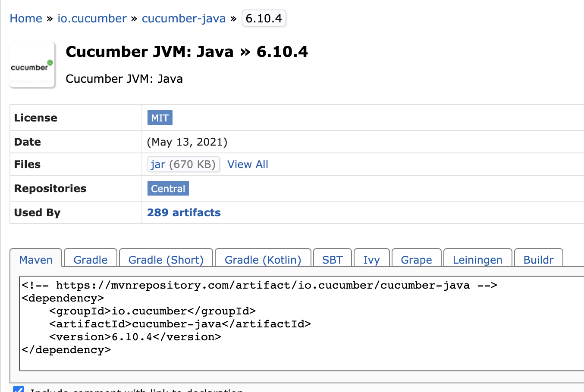Open the io.cucumber group breadcrumb link
The image size is (584, 392).
point(92,18)
